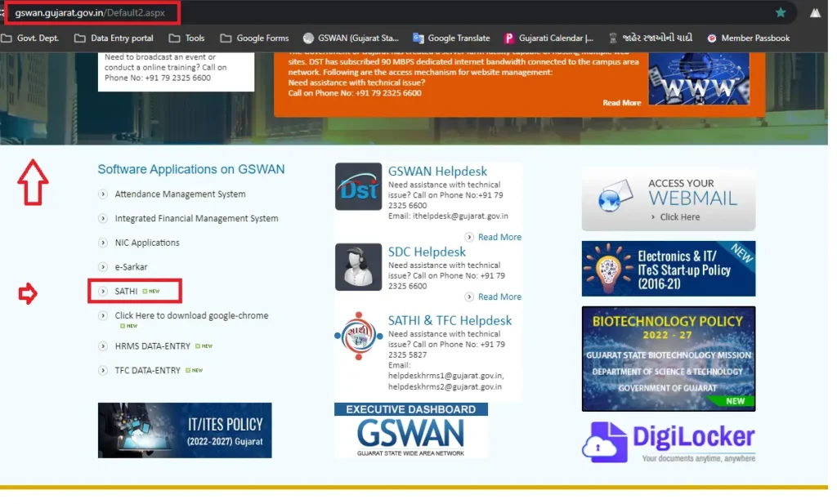Open HRMS DATA-ENTRY link

(x=152, y=346)
